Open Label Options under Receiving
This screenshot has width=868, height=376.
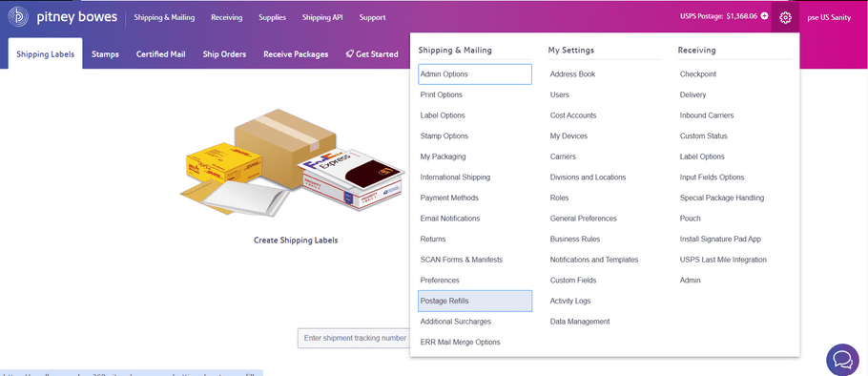coord(702,157)
